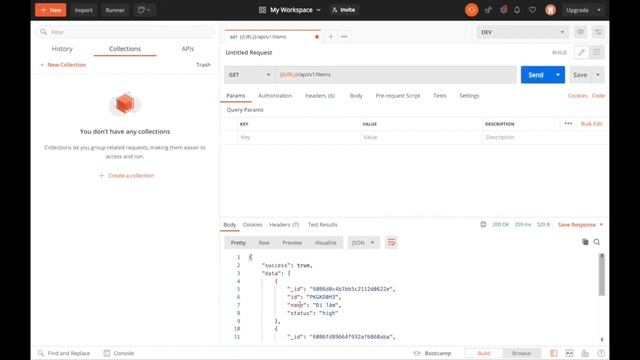The image size is (640, 360).
Task: Open the DEV environment dropdown
Action: click(522, 32)
